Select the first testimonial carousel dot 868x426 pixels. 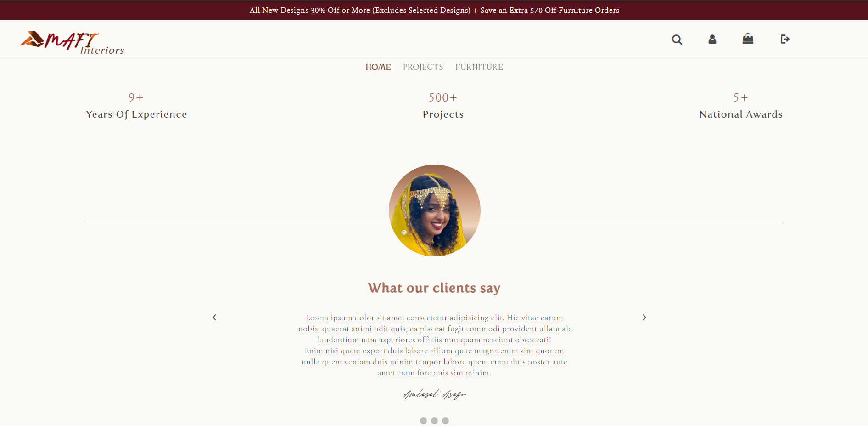point(423,420)
